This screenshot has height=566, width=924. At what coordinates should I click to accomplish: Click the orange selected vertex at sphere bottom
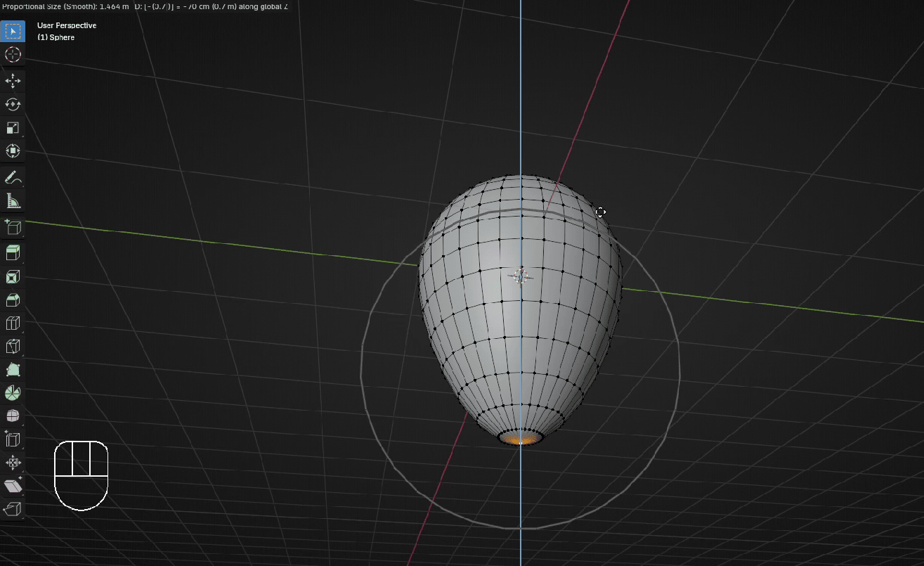(x=521, y=440)
